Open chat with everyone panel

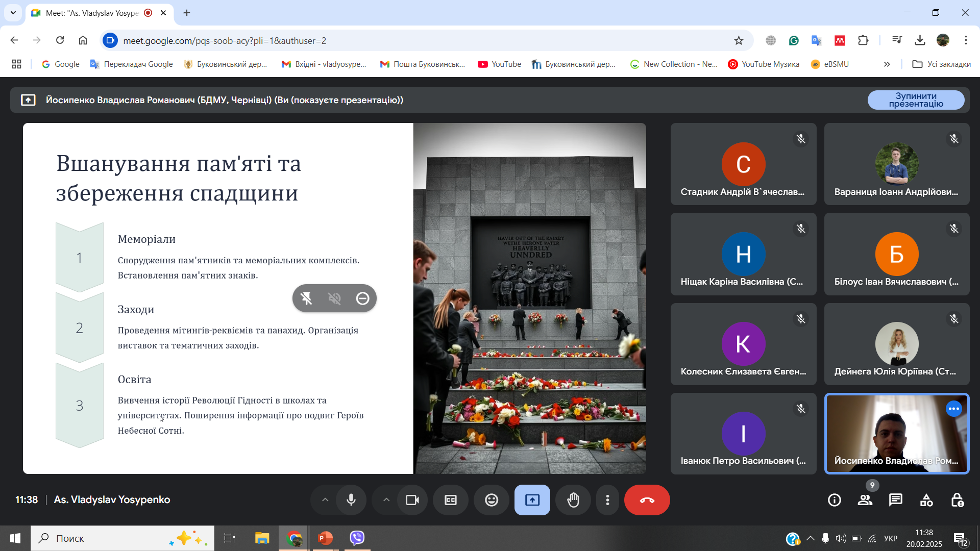895,500
